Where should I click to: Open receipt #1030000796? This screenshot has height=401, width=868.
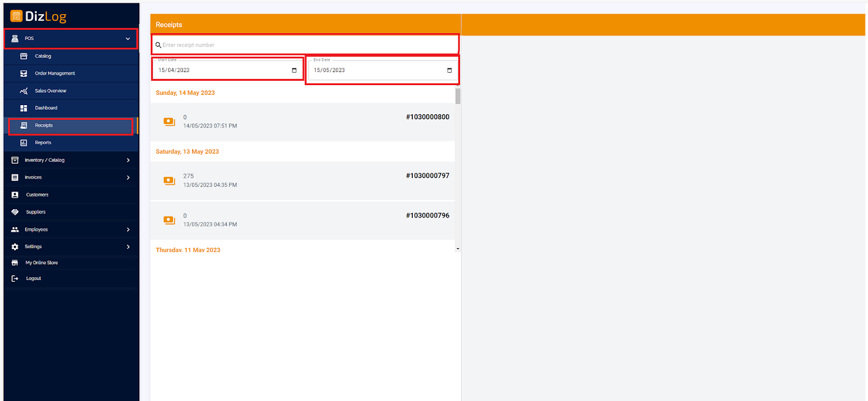click(303, 221)
